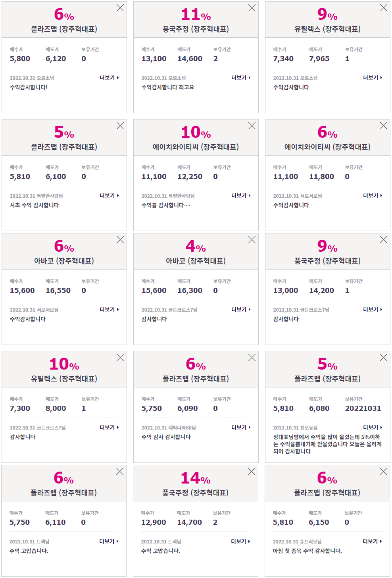Screen dimensions: 392x578
Task: Close the 11% 풍국주정 card
Action: pyautogui.click(x=252, y=8)
